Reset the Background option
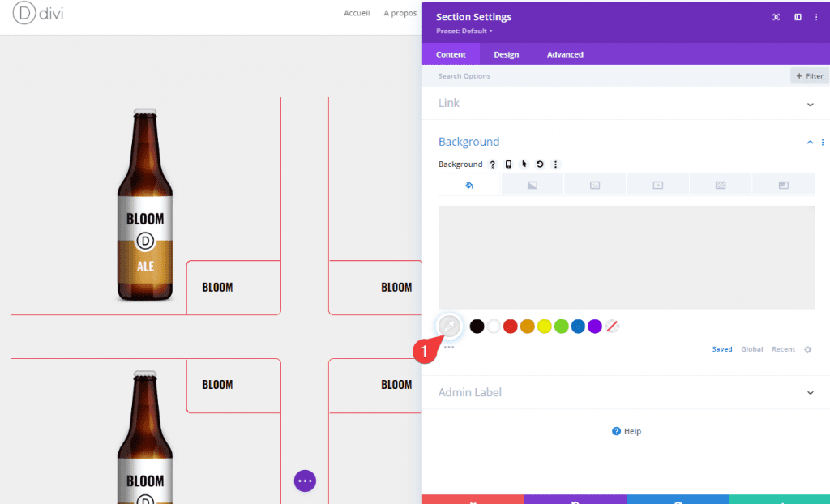The width and height of the screenshot is (830, 504). pyautogui.click(x=540, y=164)
